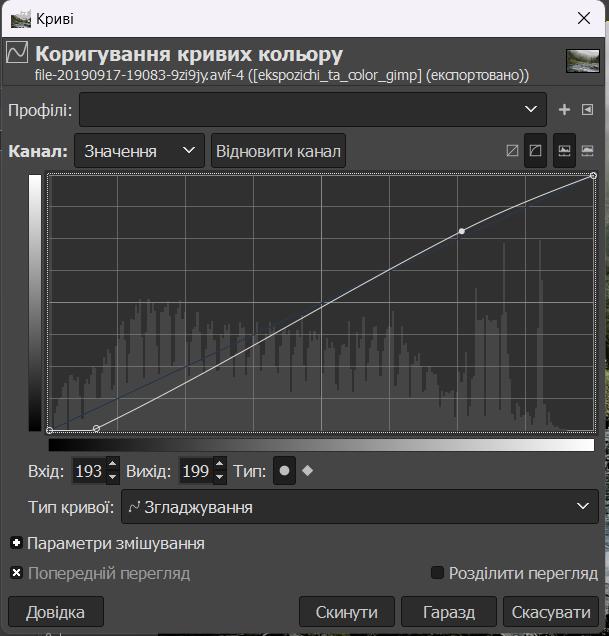Click the GIMP image icon in title bar
The image size is (609, 636).
[x=20, y=19]
